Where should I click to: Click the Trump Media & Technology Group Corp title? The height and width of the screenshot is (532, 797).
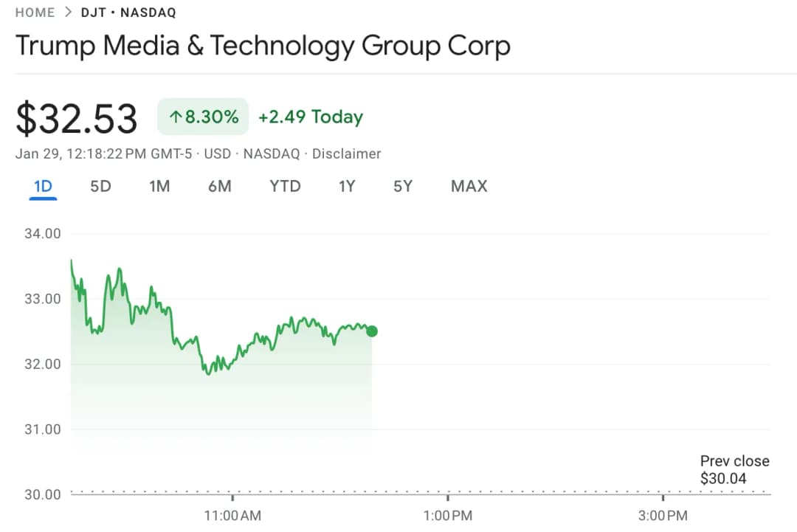(263, 46)
